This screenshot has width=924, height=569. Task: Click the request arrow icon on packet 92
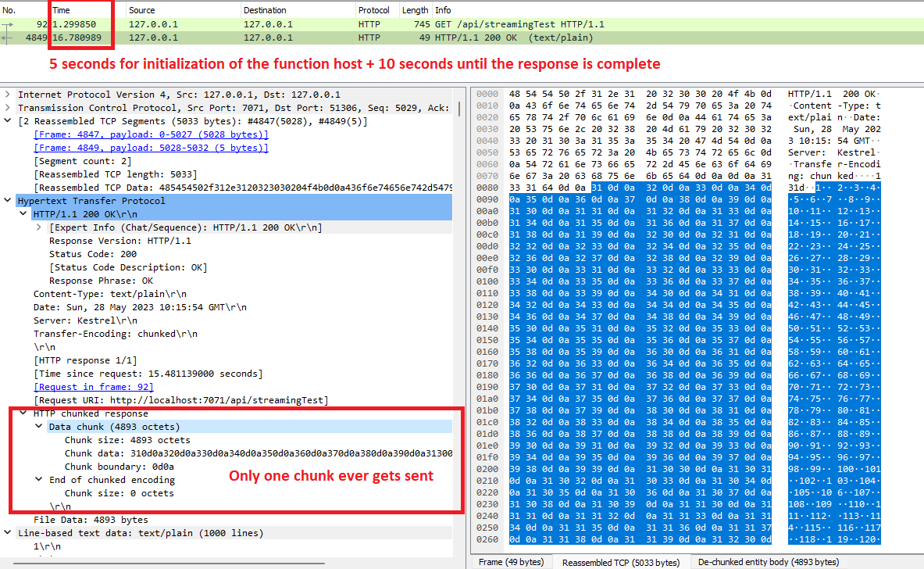click(x=9, y=25)
